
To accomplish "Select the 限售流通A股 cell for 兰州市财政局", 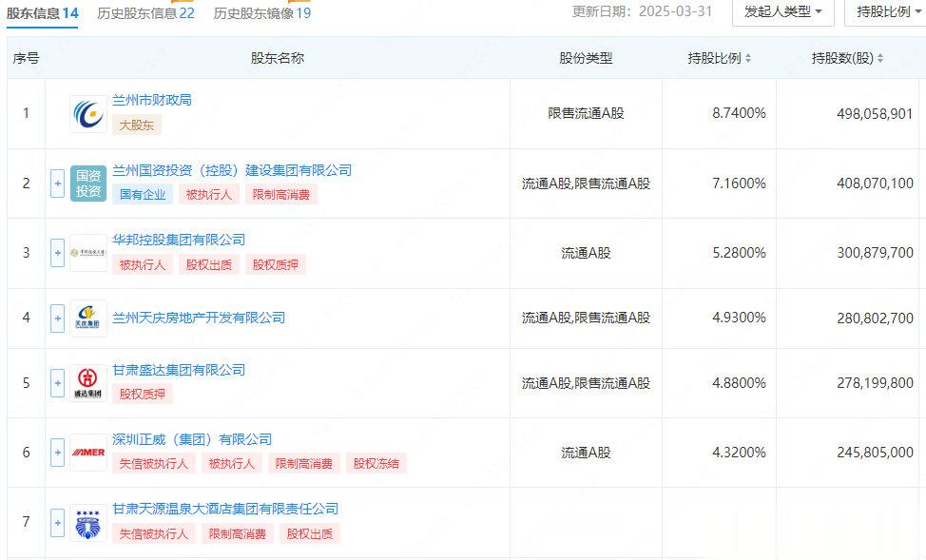I will (586, 113).
